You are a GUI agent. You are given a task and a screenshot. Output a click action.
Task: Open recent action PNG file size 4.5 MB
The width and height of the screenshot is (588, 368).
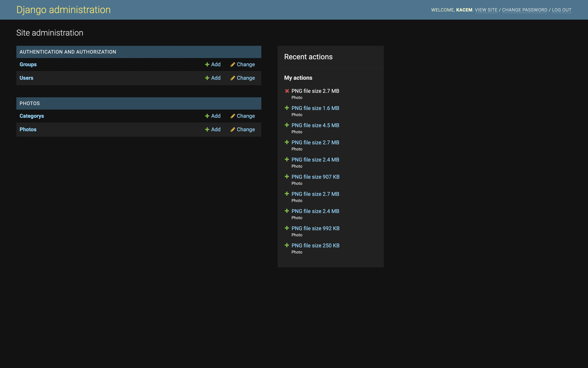coord(315,125)
